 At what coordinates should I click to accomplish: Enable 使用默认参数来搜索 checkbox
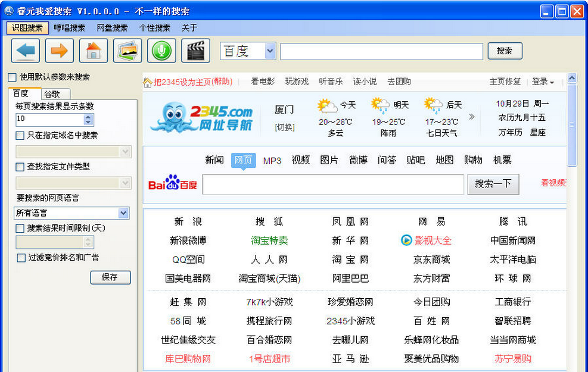pyautogui.click(x=12, y=77)
